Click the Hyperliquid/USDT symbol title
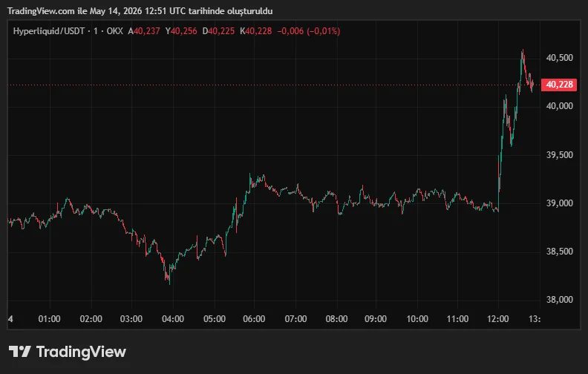This screenshot has height=374, width=588. pos(49,31)
